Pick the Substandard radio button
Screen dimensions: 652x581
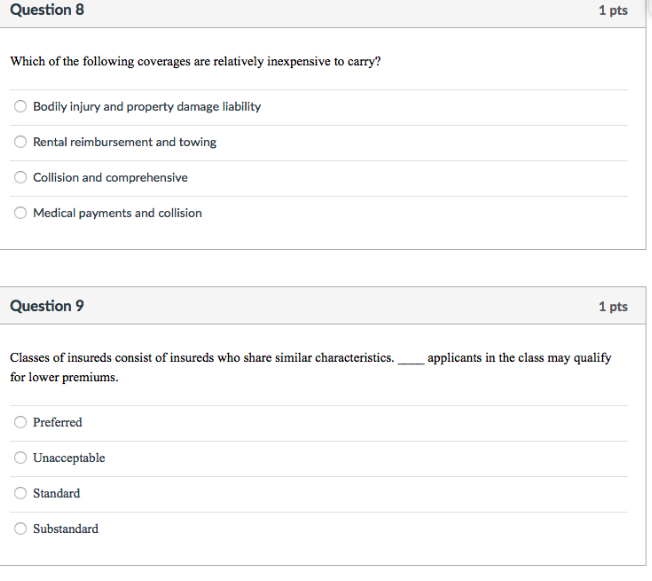point(20,529)
